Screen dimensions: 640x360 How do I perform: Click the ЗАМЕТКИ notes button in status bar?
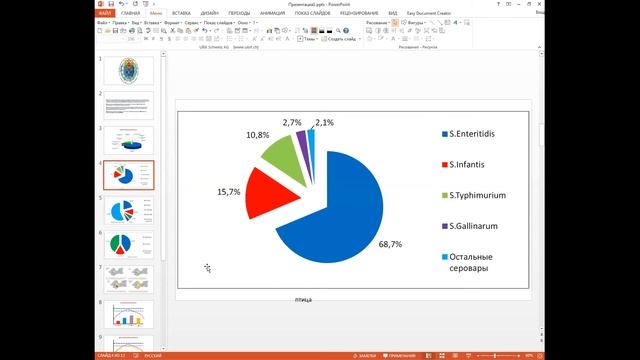[364, 356]
